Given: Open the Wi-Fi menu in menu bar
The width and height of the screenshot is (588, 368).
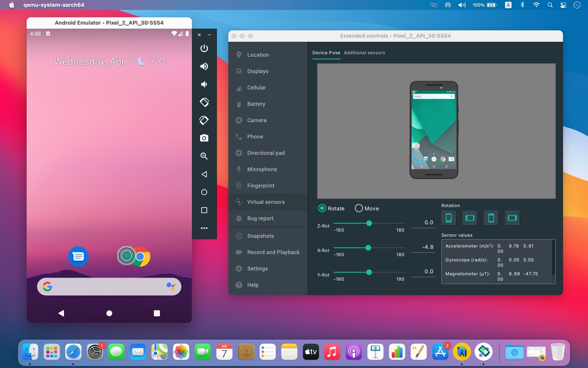Looking at the screenshot, I should (x=536, y=5).
